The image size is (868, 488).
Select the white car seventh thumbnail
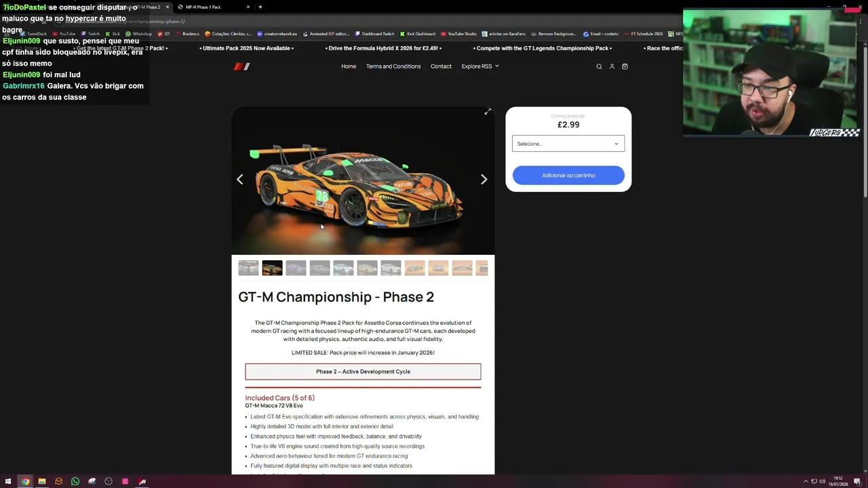(391, 268)
